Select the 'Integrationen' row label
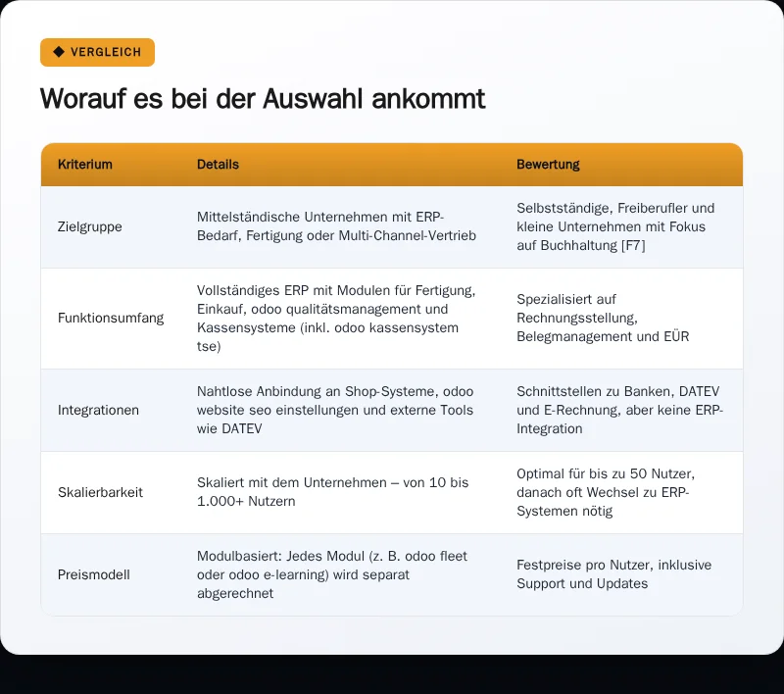Screen dimensions: 784x694 (x=99, y=410)
